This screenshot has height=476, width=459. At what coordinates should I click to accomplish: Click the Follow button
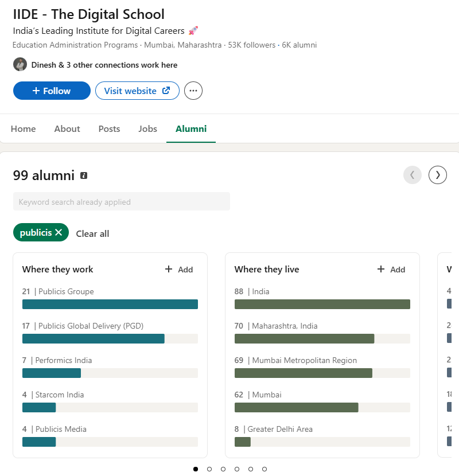coord(52,91)
